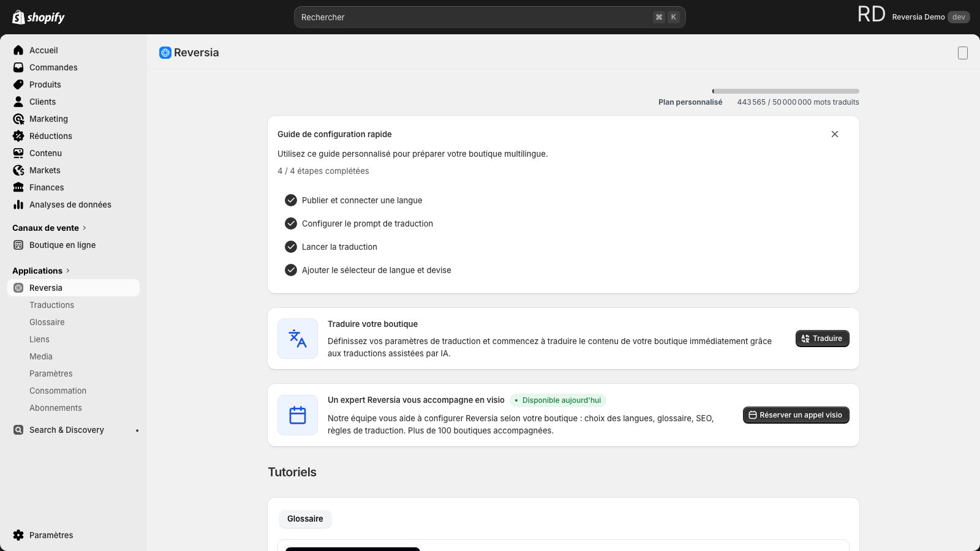
Task: Open the Reversia Demo store menu
Action: pyautogui.click(x=930, y=17)
